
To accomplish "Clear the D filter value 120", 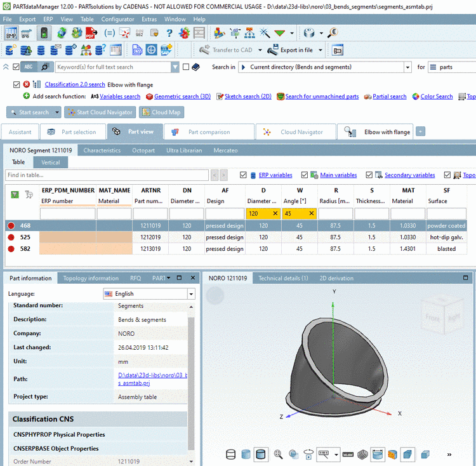I will [x=275, y=213].
